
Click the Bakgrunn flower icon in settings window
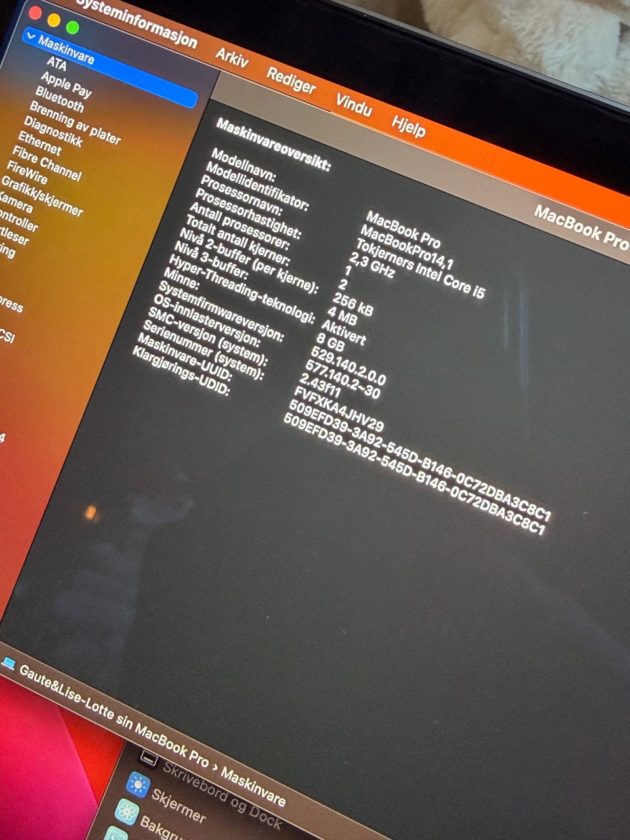tap(127, 813)
